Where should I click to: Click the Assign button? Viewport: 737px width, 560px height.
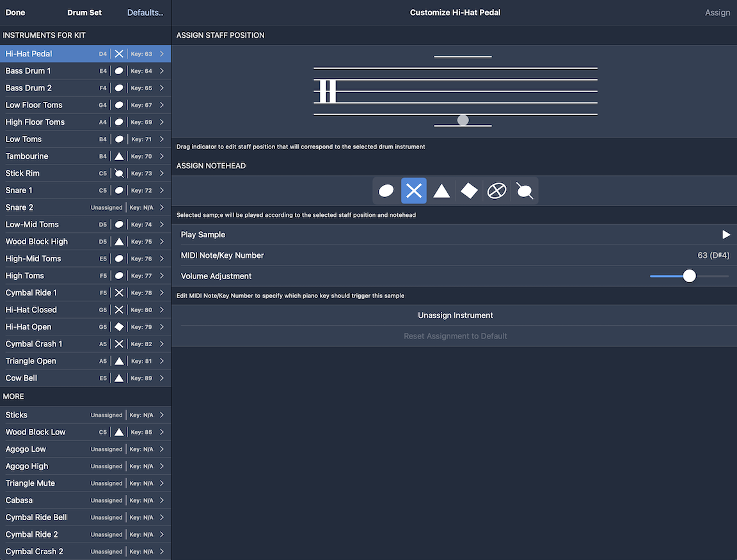717,13
